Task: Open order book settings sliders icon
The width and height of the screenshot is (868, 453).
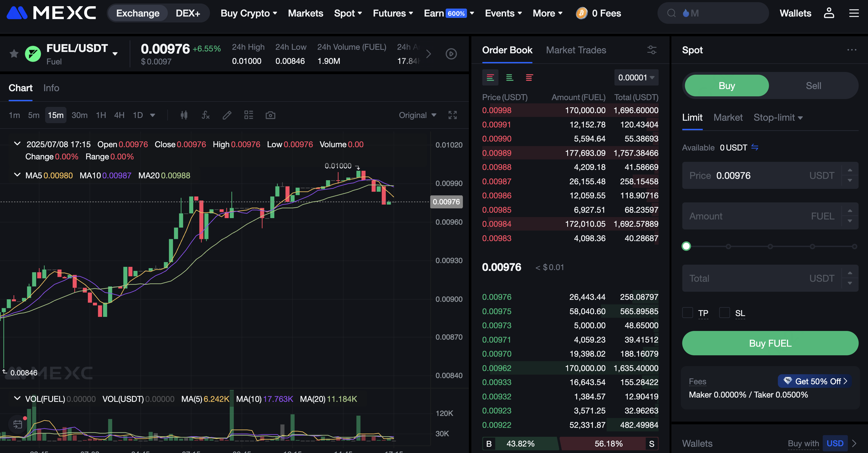Action: click(652, 50)
